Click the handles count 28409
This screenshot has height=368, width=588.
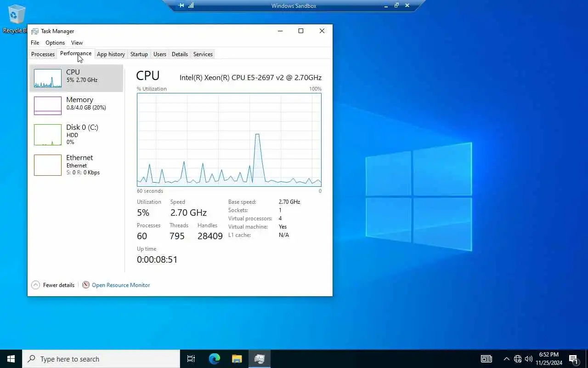click(x=210, y=236)
